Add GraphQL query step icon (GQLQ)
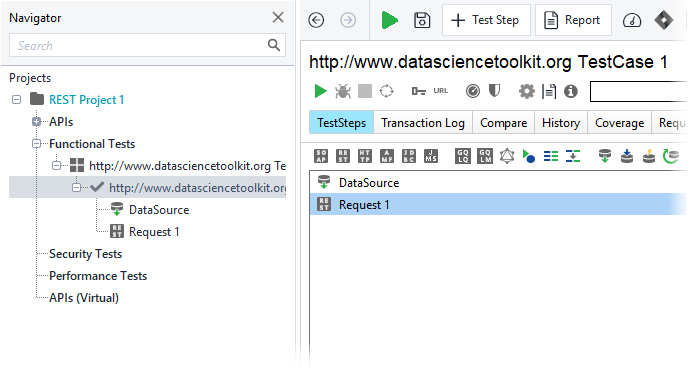This screenshot has width=699, height=372. [x=463, y=156]
